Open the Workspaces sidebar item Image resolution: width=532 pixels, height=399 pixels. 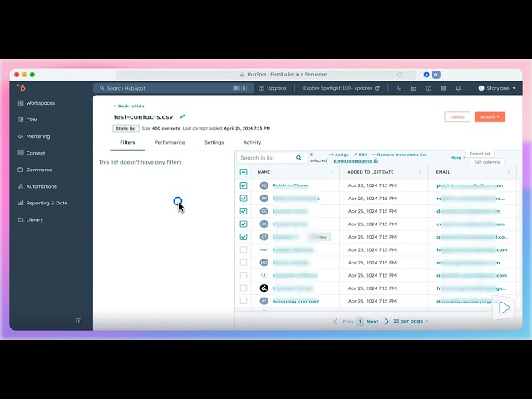[x=37, y=103]
